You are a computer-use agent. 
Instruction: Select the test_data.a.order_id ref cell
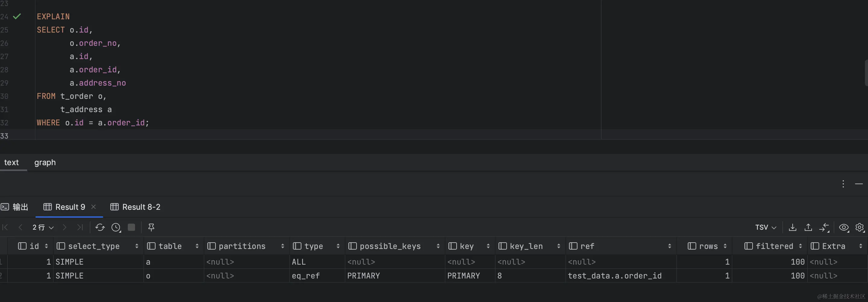[621, 276]
